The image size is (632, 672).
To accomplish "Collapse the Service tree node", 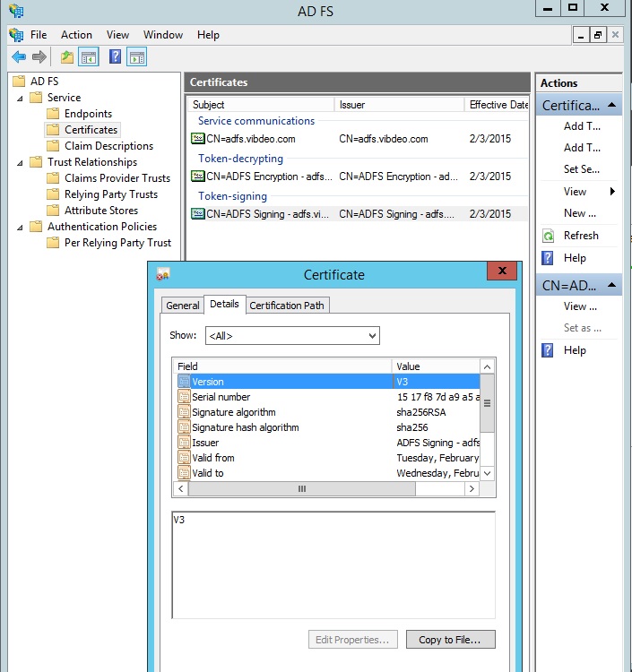I will coord(20,98).
